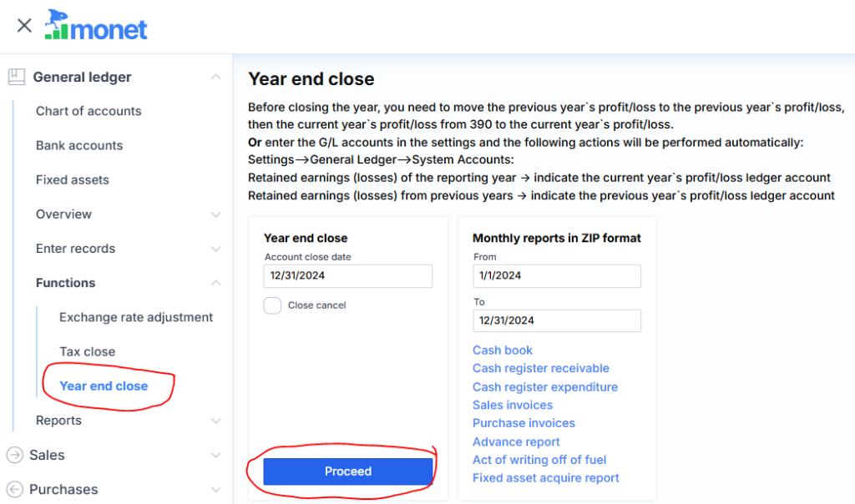Click the Sales arrow circle icon

click(x=14, y=455)
